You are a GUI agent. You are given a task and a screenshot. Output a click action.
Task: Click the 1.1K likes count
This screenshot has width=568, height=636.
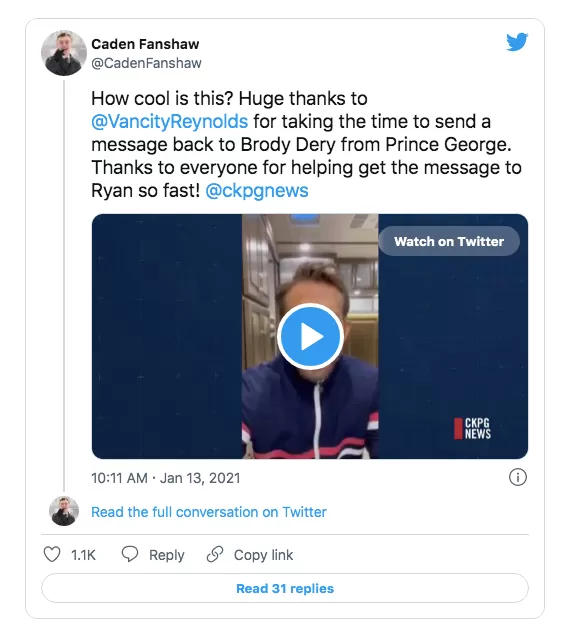pos(83,555)
